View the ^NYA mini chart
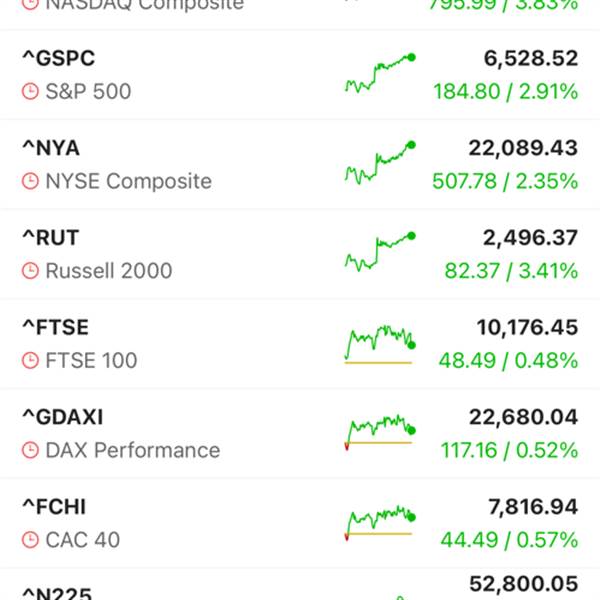Screen dimensions: 600x600 coord(379,163)
